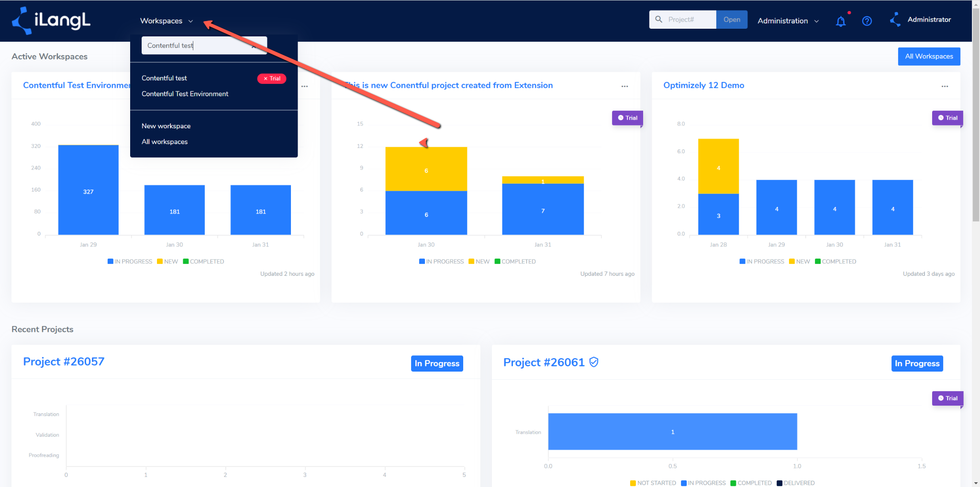Click the Updated 7 hours ago text
The width and height of the screenshot is (980, 487).
pyautogui.click(x=607, y=274)
